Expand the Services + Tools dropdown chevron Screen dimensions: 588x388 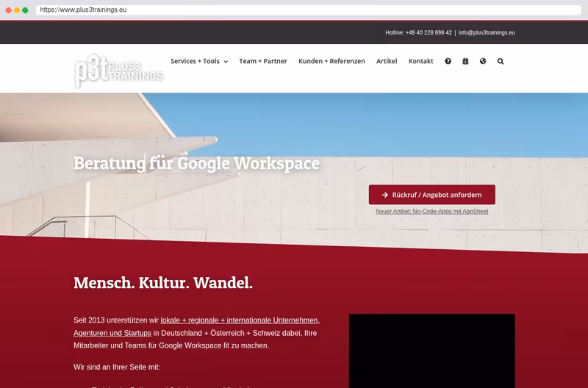pos(226,62)
